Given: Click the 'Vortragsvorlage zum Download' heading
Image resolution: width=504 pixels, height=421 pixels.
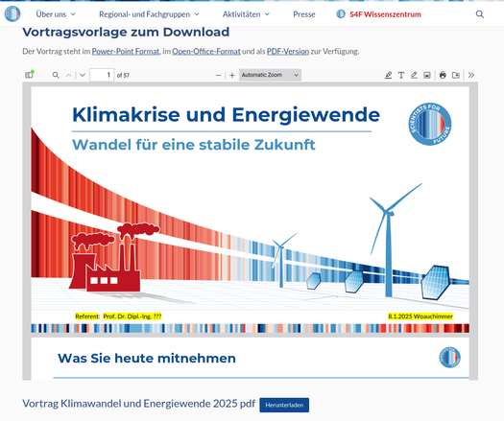Looking at the screenshot, I should click(x=126, y=32).
